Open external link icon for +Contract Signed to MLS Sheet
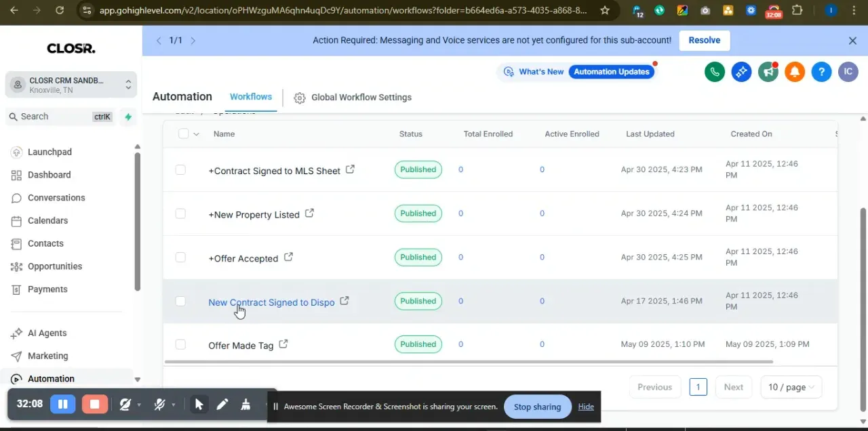868x431 pixels. pyautogui.click(x=350, y=169)
